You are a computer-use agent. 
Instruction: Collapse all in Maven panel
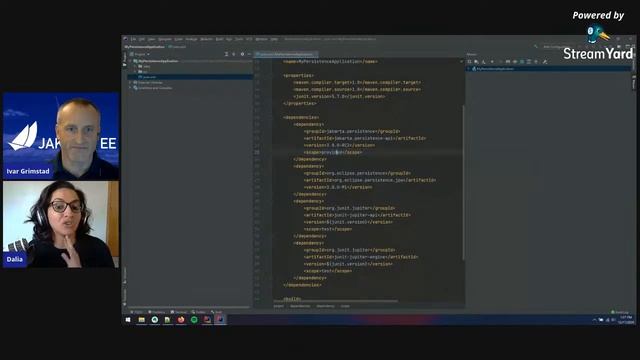point(536,62)
